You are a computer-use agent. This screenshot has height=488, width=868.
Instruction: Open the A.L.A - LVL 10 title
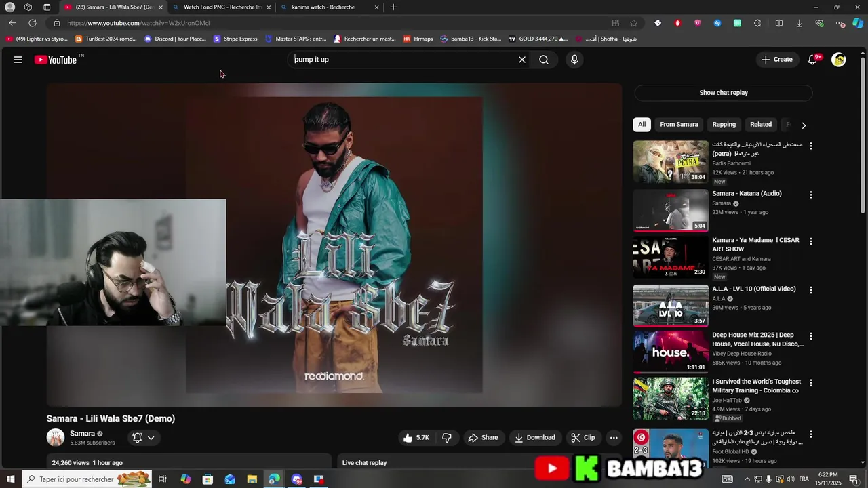click(x=753, y=289)
